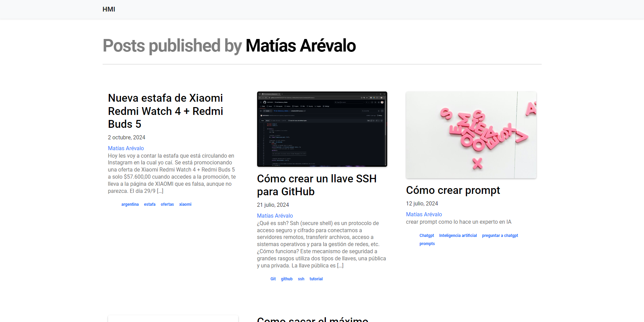The image size is (644, 322).
Task: Click the date '12 julio, 2024'
Action: [x=422, y=203]
